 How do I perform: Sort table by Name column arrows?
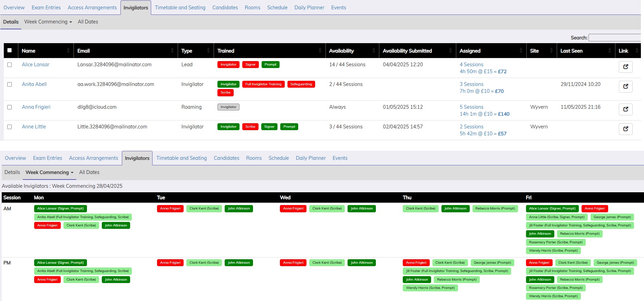68,51
